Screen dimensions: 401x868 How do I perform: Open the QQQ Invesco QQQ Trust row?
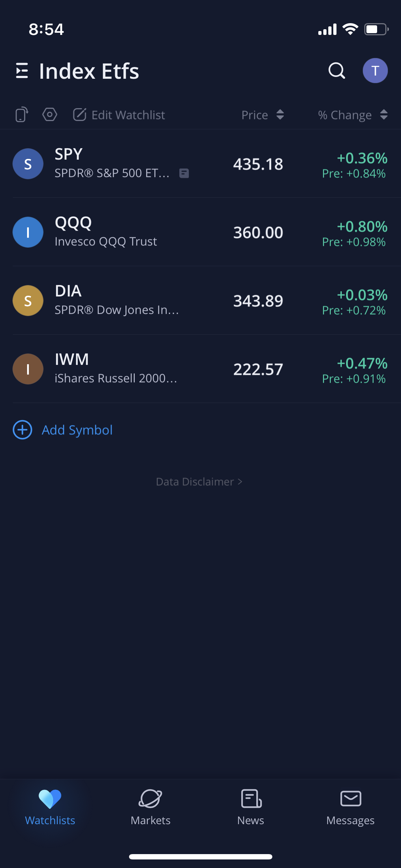[143, 232]
